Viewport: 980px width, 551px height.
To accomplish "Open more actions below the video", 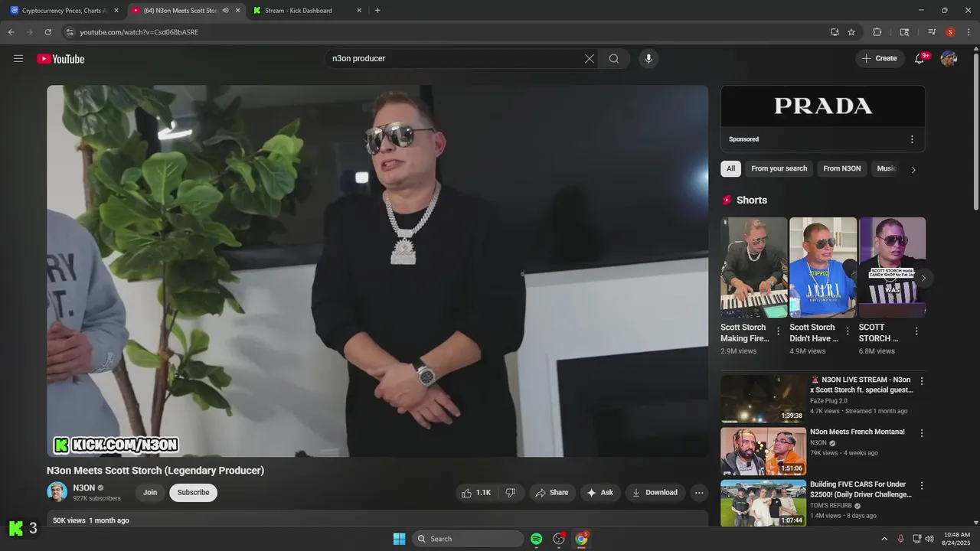I will coord(699,493).
